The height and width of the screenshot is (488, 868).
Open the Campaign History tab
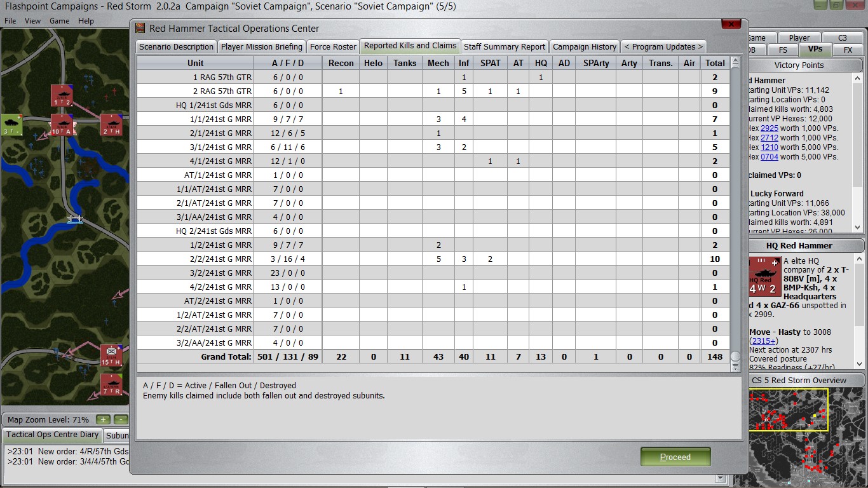585,46
